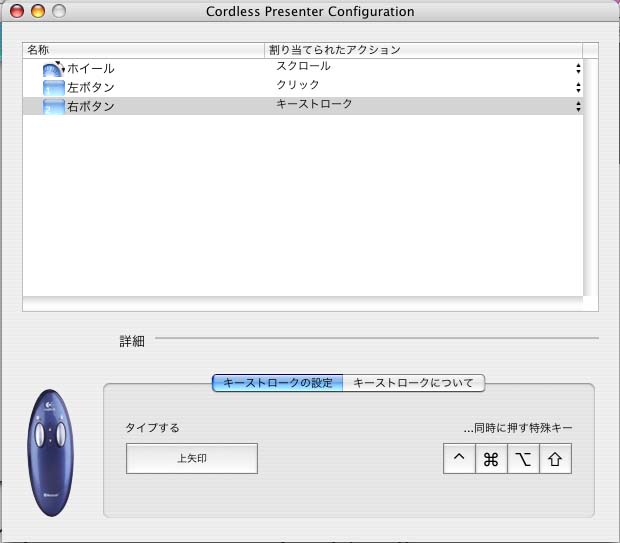Screen dimensions: 620x543
Task: Sort by the 名称 column header
Action: click(144, 50)
